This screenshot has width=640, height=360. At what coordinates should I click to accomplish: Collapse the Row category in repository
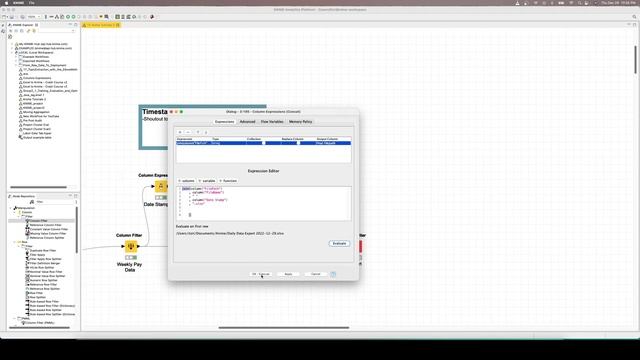point(15,242)
